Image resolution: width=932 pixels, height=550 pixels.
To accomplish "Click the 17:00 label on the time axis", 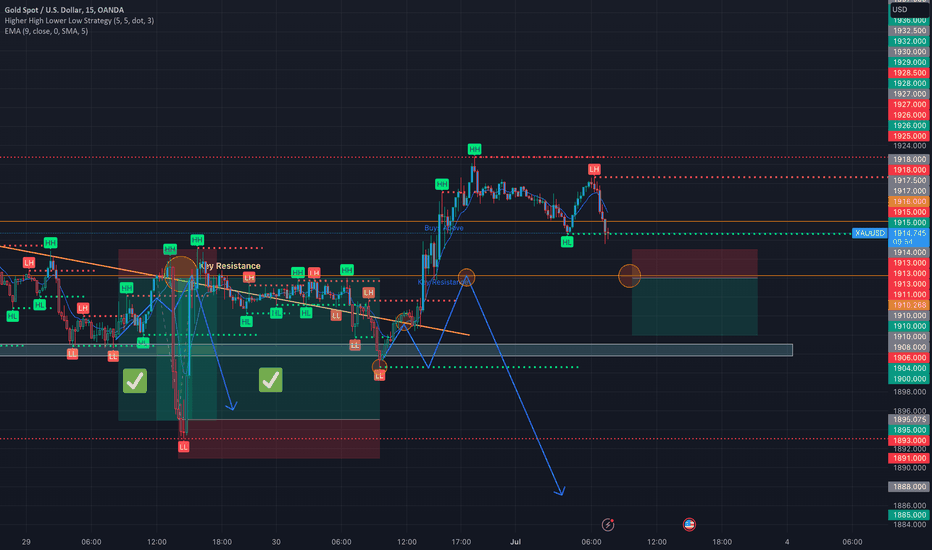I will 461,542.
